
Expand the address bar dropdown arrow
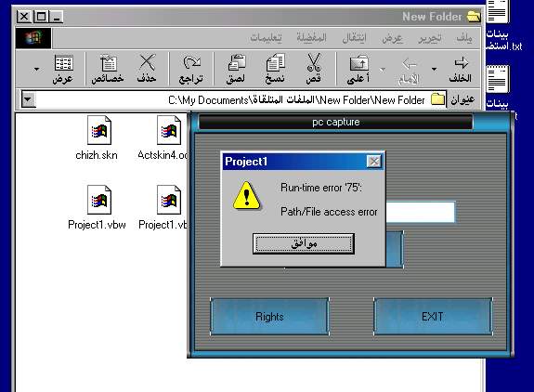28,99
